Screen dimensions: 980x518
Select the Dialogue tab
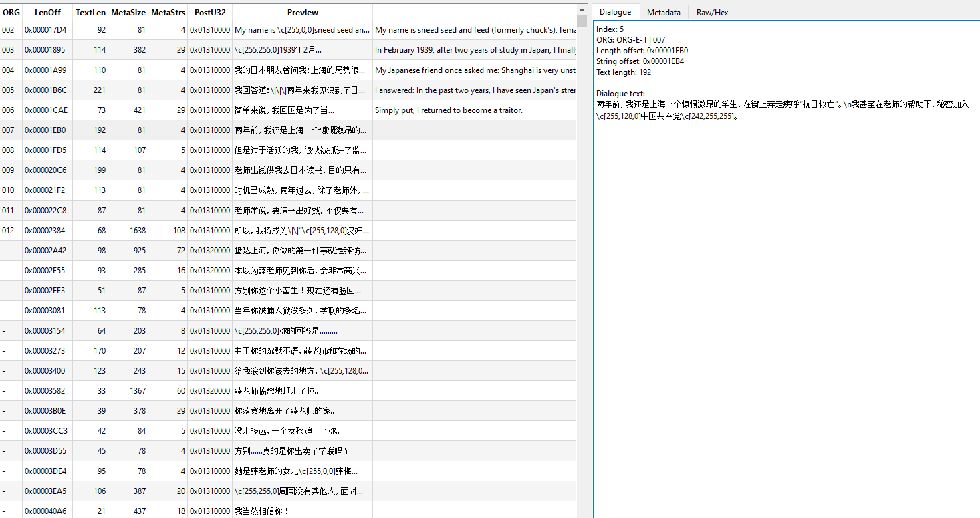615,12
